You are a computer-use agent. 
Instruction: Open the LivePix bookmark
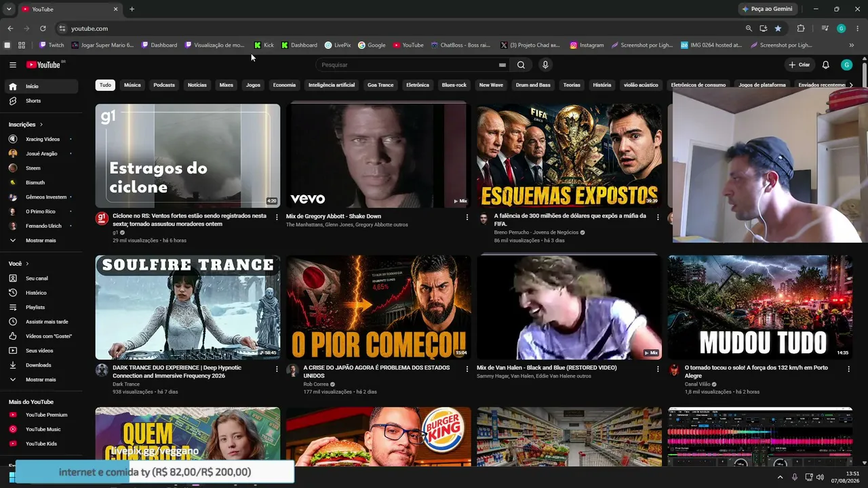pyautogui.click(x=338, y=45)
